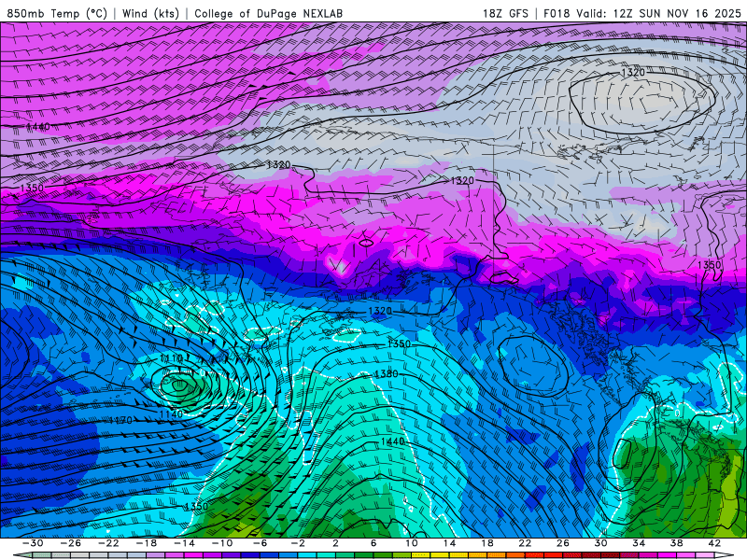Click the "1320" label on closed oval contour
The width and height of the screenshot is (747, 560).
point(633,73)
